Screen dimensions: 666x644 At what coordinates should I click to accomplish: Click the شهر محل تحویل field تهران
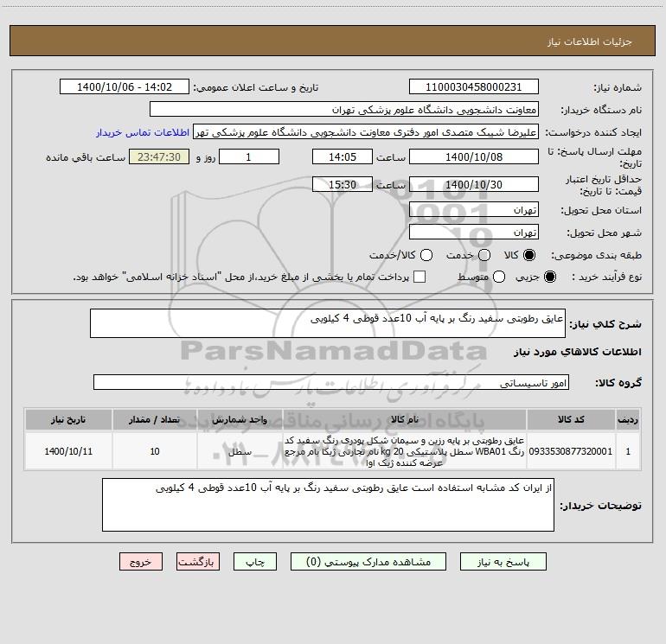pos(474,232)
